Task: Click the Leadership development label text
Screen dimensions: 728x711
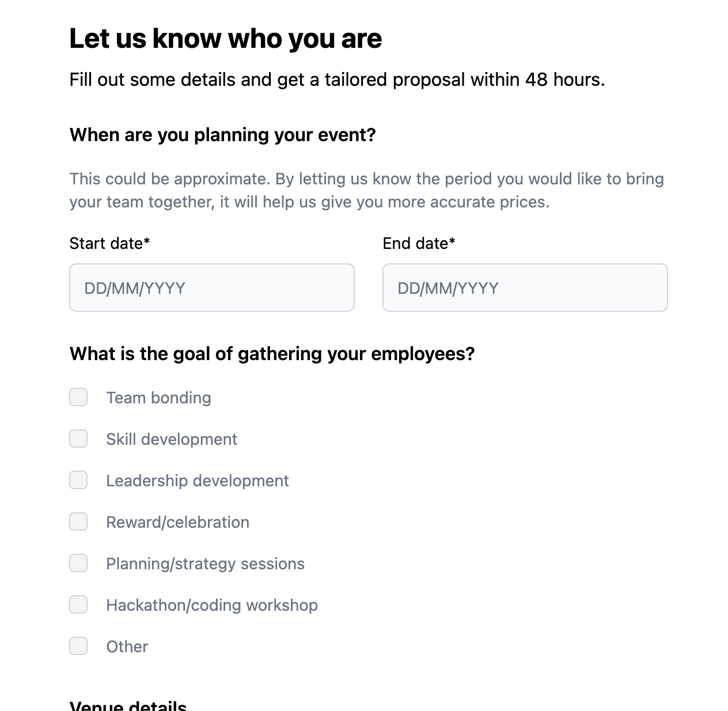Action: pos(198,481)
